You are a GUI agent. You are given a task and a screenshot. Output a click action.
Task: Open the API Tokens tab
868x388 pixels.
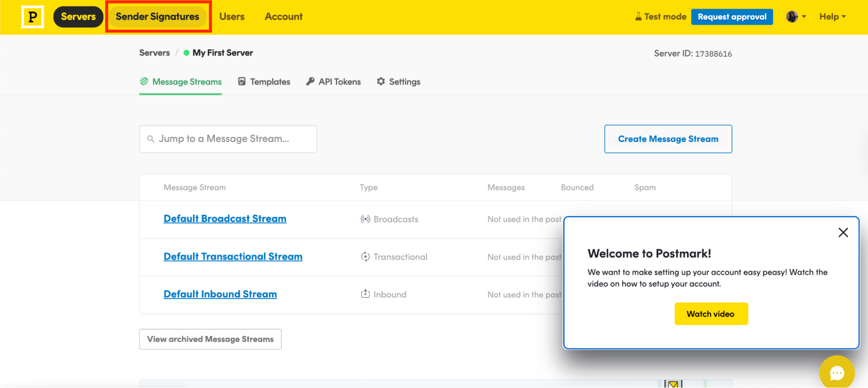[x=333, y=82]
